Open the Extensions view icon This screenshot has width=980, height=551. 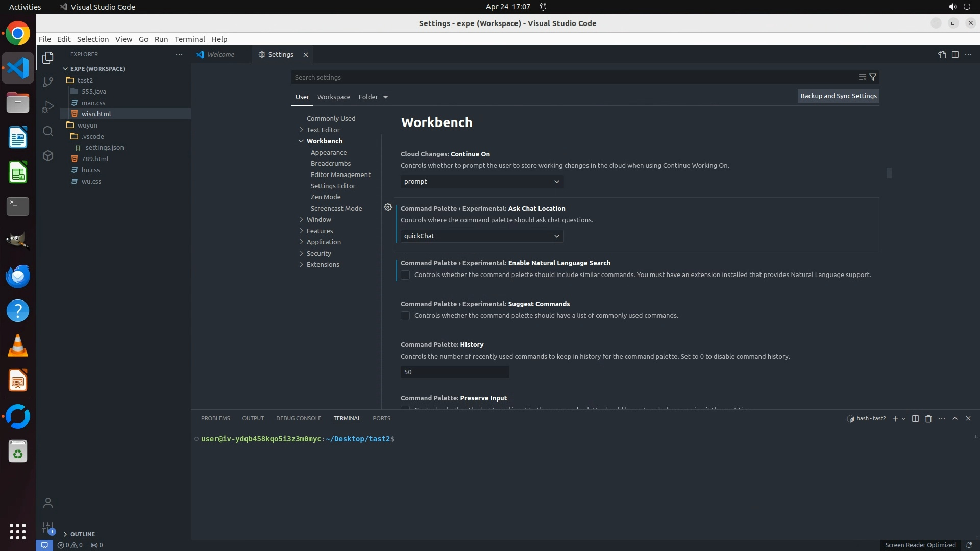tap(48, 156)
